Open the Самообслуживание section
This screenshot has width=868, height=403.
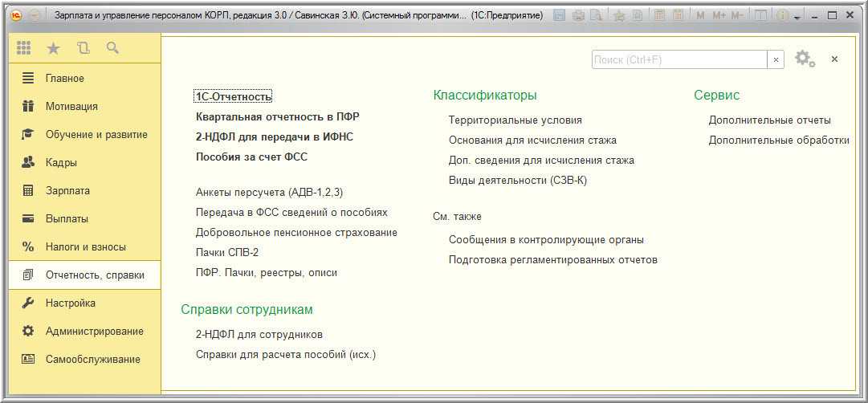pyautogui.click(x=84, y=360)
